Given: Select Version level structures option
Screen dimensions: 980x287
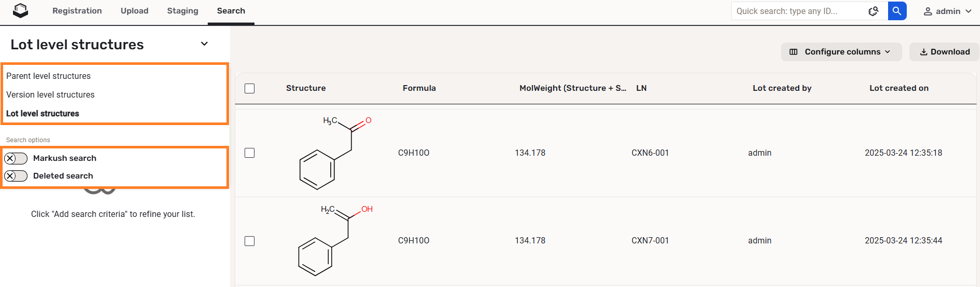Looking at the screenshot, I should coord(50,94).
